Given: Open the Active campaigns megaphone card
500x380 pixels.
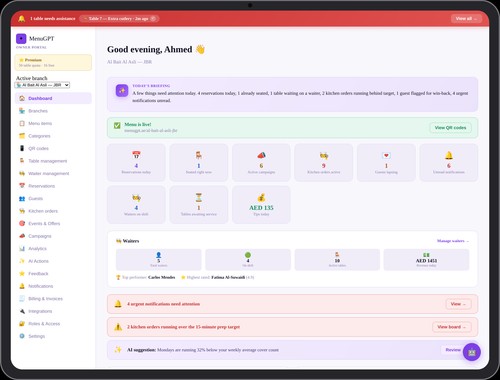Looking at the screenshot, I should (261, 163).
